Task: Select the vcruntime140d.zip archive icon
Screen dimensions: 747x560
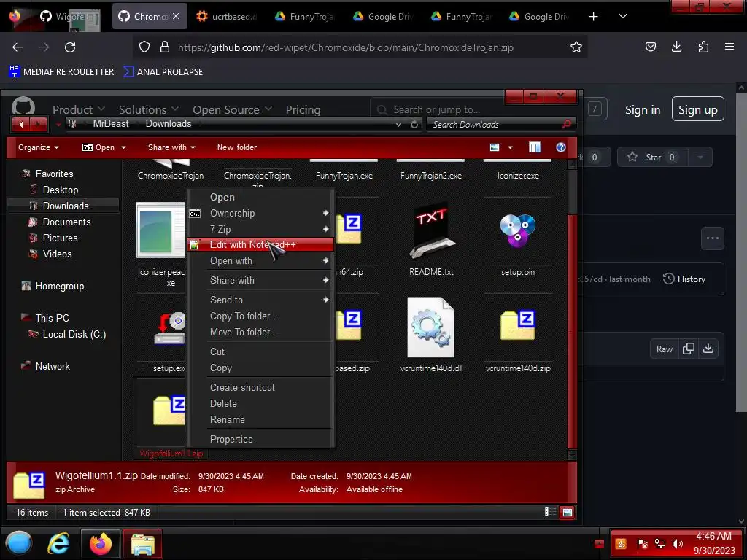Action: coord(518,325)
